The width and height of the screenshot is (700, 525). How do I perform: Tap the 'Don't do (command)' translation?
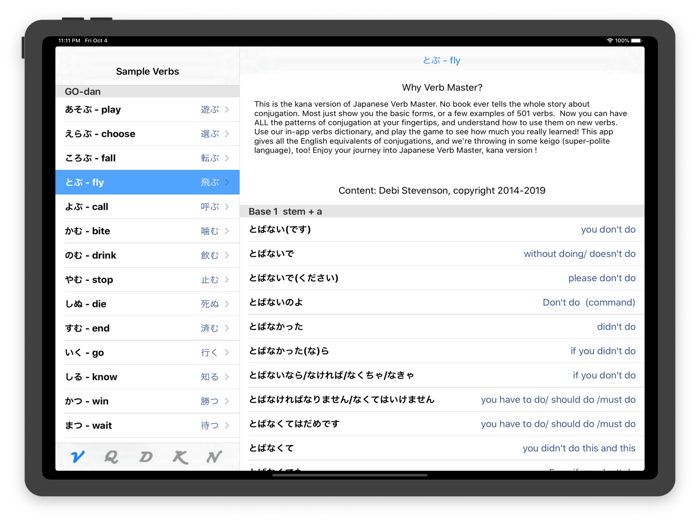(589, 302)
